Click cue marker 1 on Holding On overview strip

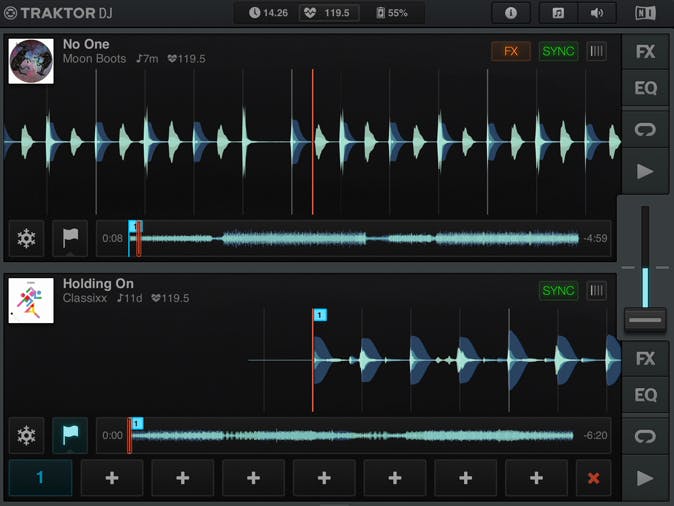[137, 424]
